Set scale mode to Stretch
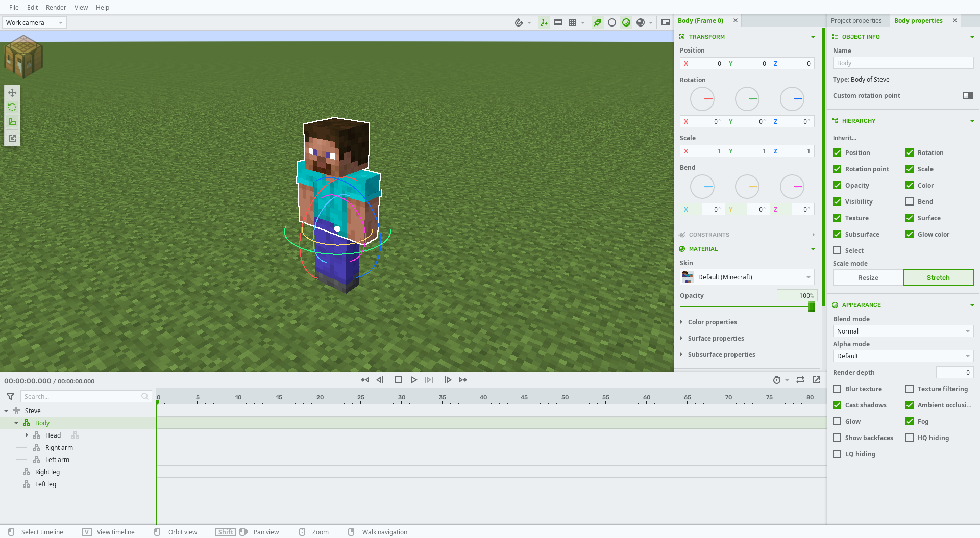Screen dimensions: 980x538 click(x=938, y=277)
